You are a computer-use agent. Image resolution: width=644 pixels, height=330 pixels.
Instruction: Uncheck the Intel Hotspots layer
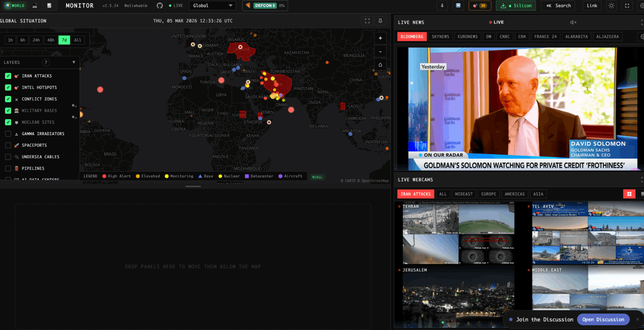click(x=8, y=88)
